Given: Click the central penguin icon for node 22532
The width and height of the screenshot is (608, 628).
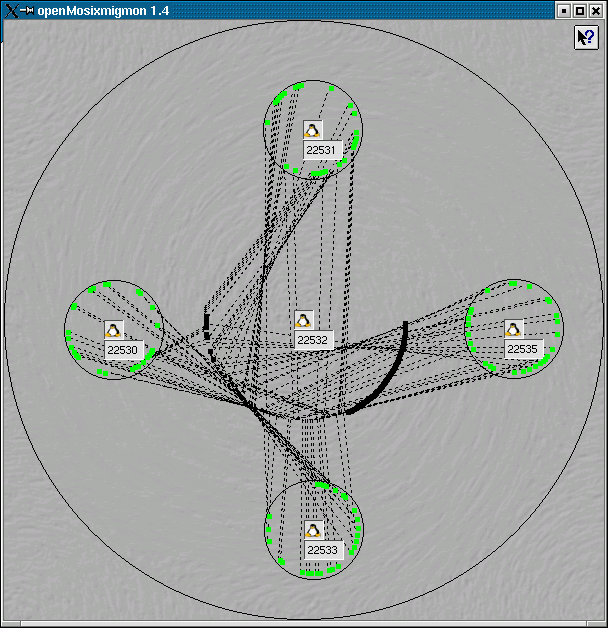Looking at the screenshot, I should (304, 320).
